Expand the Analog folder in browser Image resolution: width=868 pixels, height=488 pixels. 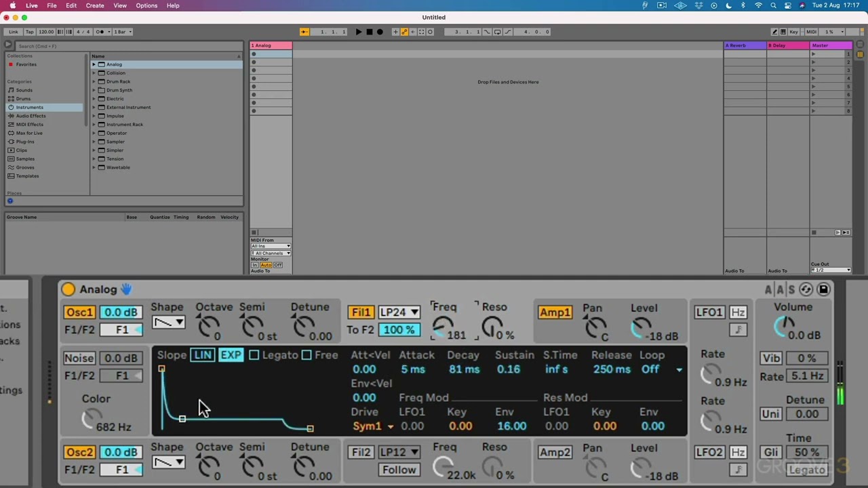click(x=94, y=64)
